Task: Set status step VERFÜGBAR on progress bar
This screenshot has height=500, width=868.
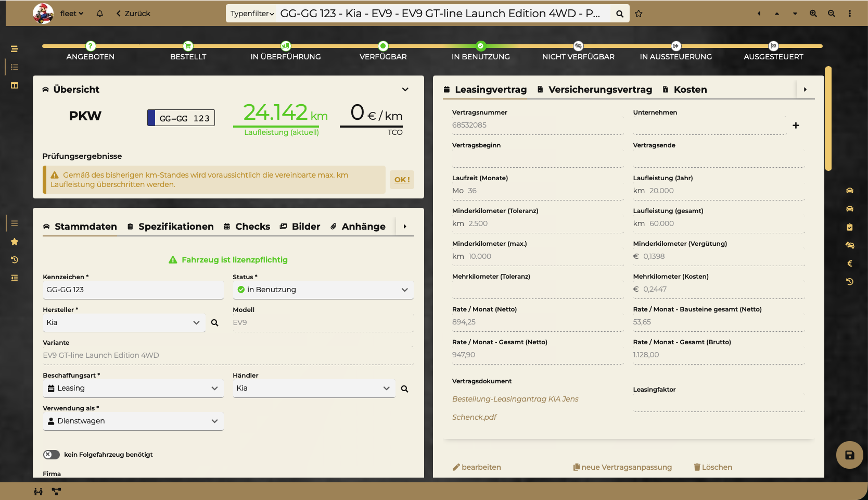Action: (x=383, y=51)
